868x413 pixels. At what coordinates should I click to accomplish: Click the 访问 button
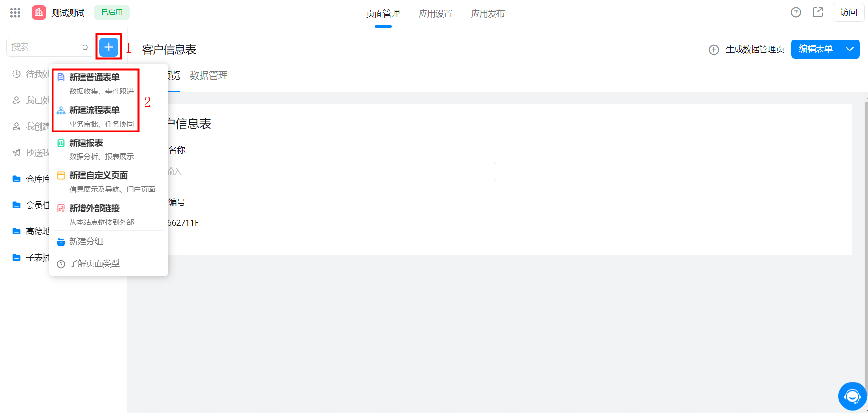pos(848,12)
